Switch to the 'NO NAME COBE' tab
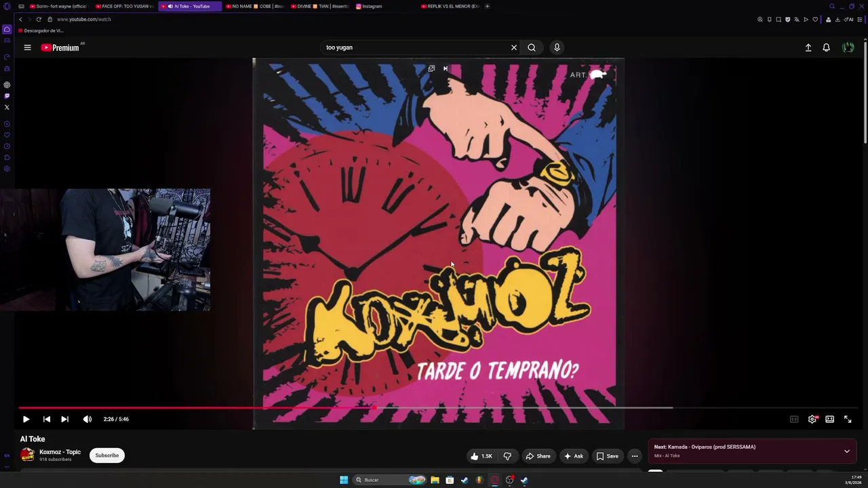 click(x=255, y=6)
